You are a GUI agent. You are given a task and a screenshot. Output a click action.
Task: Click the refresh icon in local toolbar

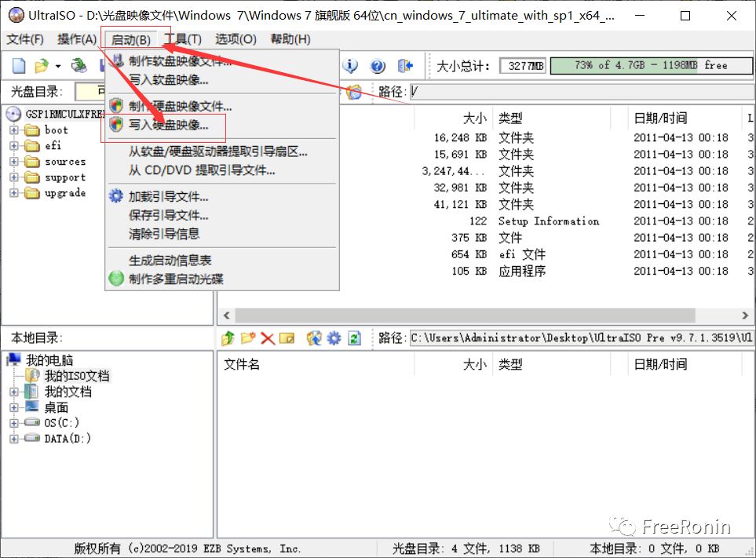click(354, 338)
